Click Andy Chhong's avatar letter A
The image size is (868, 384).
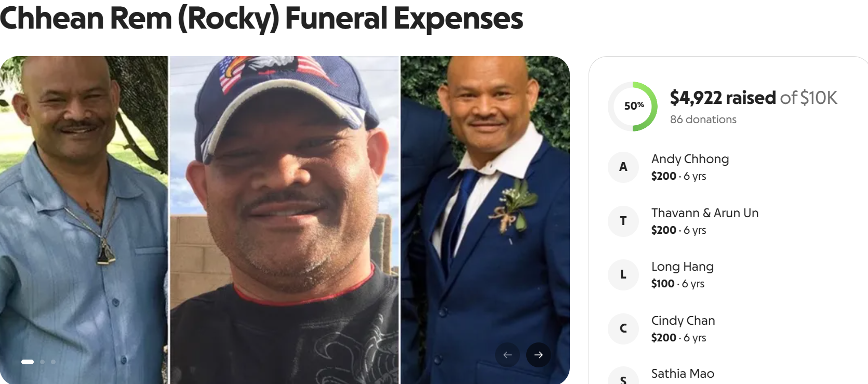(623, 167)
